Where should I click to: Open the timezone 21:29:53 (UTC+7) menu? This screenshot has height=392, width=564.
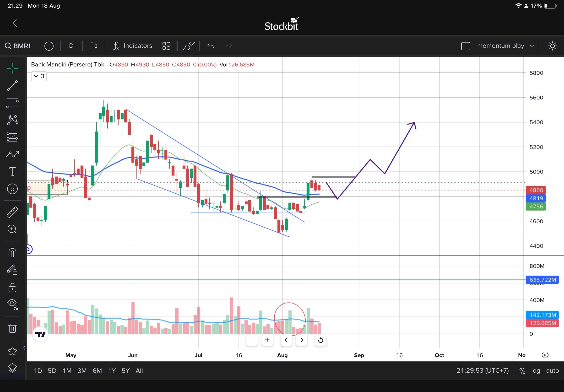483,371
